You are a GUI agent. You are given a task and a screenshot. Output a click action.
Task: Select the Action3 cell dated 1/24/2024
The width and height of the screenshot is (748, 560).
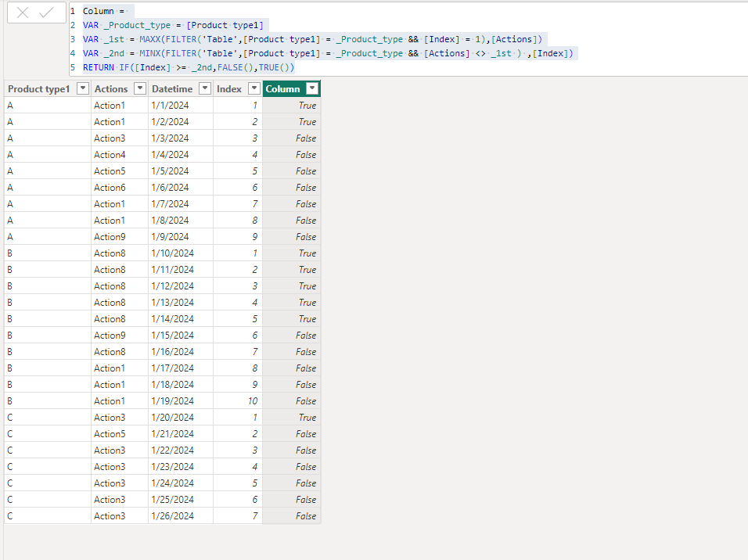tap(120, 483)
